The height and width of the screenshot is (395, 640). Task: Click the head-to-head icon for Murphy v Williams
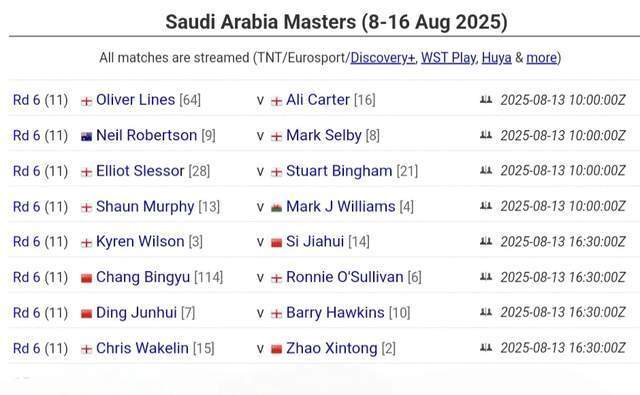click(486, 206)
